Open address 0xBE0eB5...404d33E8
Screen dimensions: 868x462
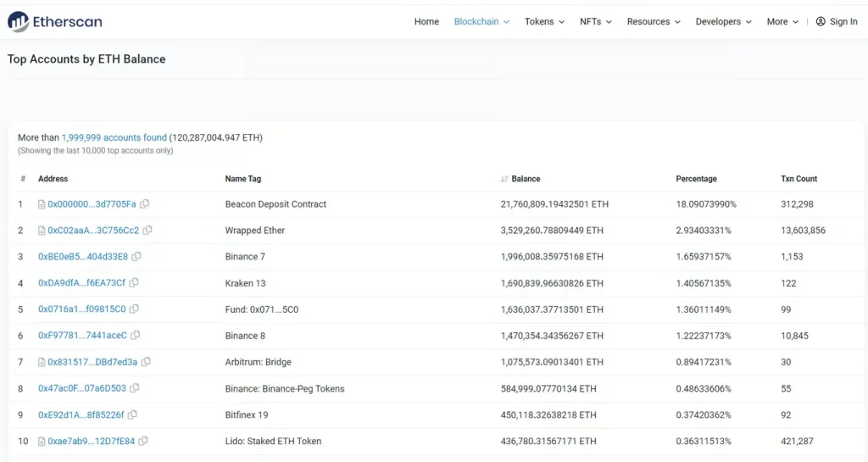[83, 257]
